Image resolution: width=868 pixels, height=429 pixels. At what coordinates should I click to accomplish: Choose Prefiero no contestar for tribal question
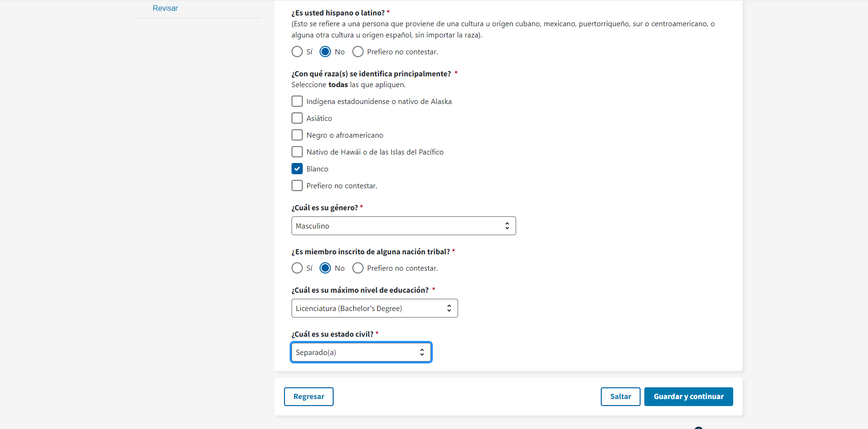coord(358,268)
